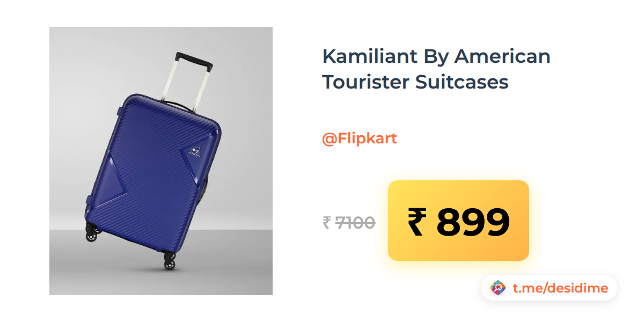644x322 pixels.
Task: Open the @Flipkart store link
Action: pos(359,138)
